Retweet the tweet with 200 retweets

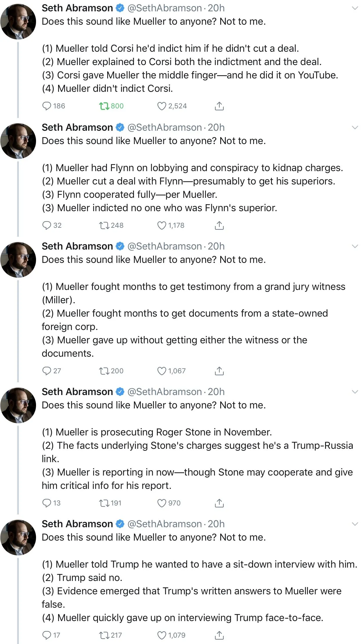(x=104, y=371)
